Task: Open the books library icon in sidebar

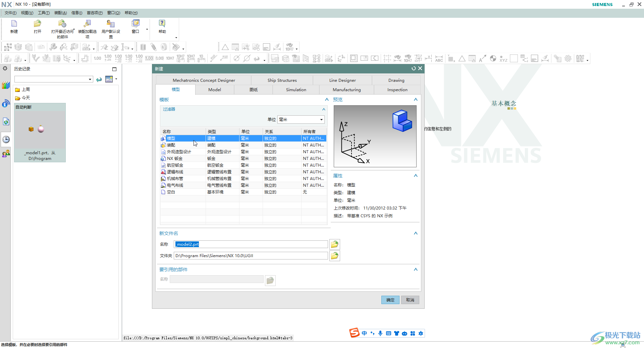Action: [6, 85]
